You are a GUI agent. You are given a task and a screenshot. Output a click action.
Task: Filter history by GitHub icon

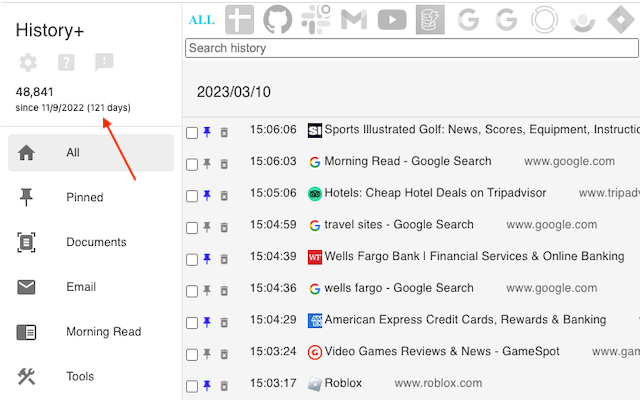278,19
